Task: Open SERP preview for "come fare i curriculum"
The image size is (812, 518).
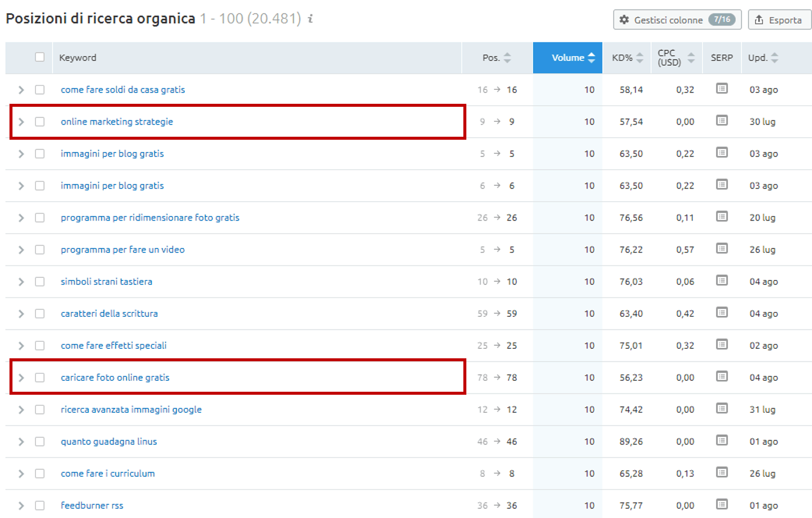Action: (722, 472)
